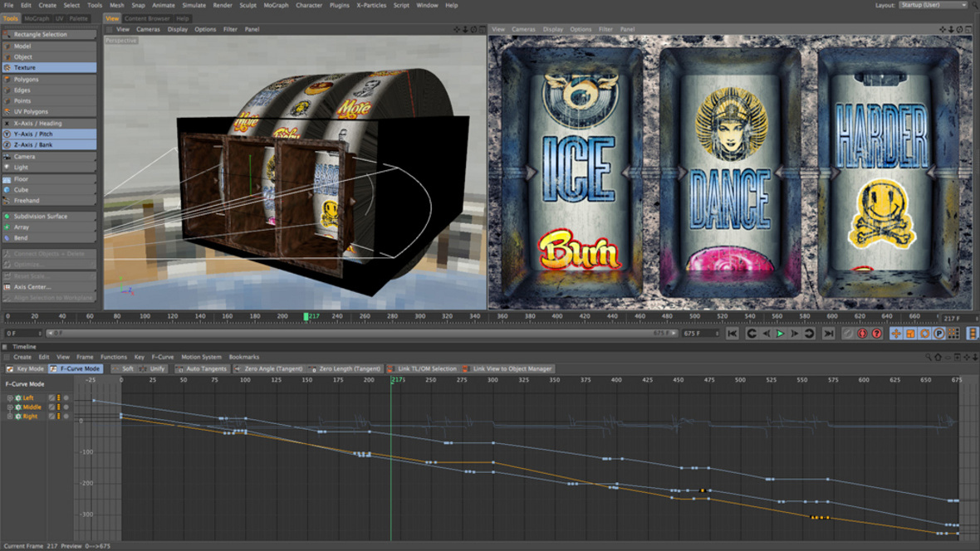Toggle the X-Axis / Heading lock
Viewport: 980px width, 551px height.
(x=49, y=123)
